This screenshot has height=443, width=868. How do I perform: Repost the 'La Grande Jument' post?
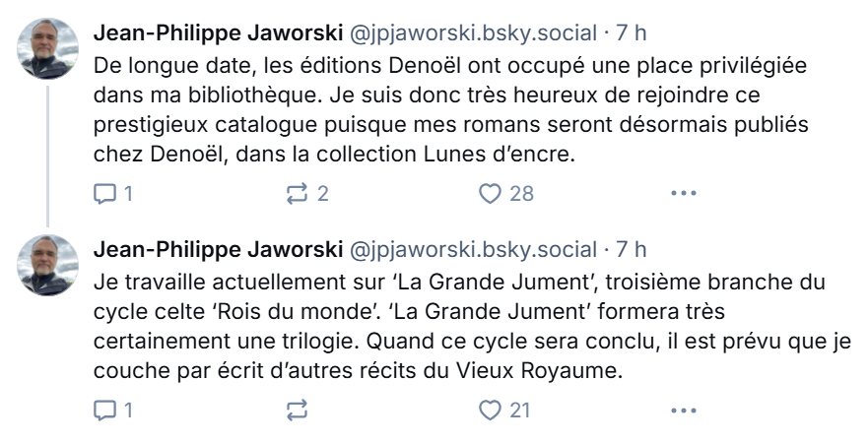click(297, 410)
